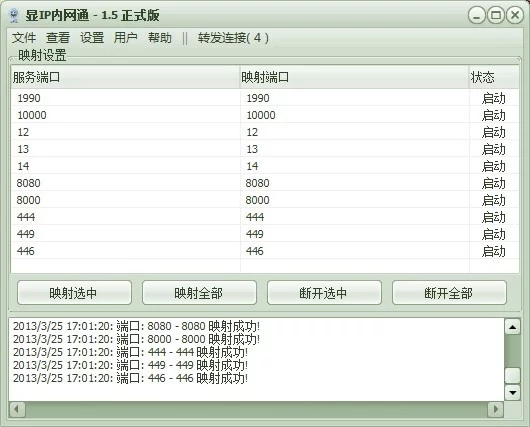The height and width of the screenshot is (427, 530).
Task: Click the log horizontal scrollbar track
Action: [x=256, y=409]
